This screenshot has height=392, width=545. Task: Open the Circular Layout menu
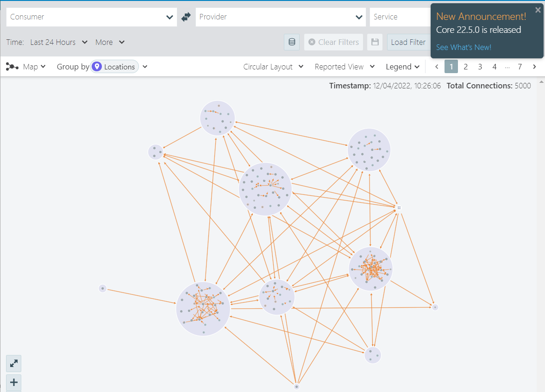(273, 67)
